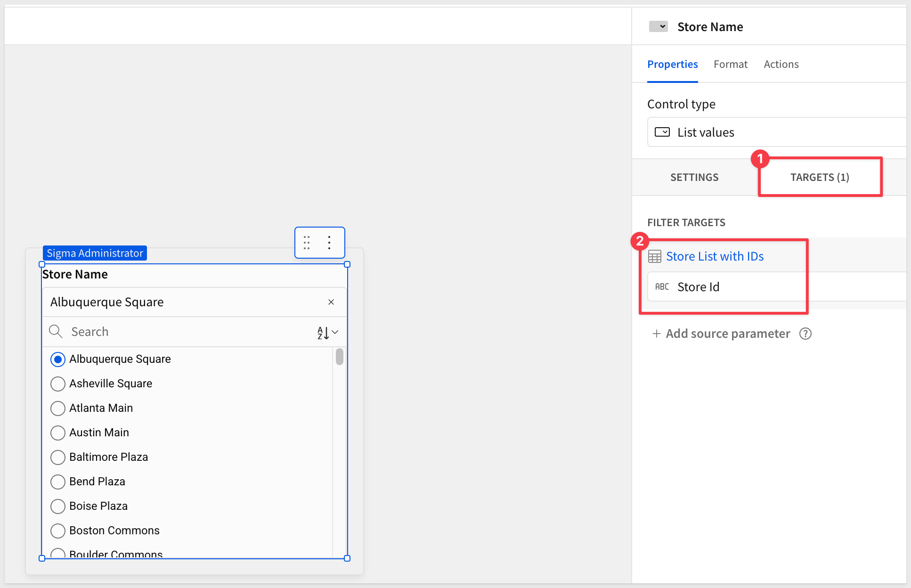Click the Store List with IDs link
Screen dimensions: 911x588
(715, 256)
